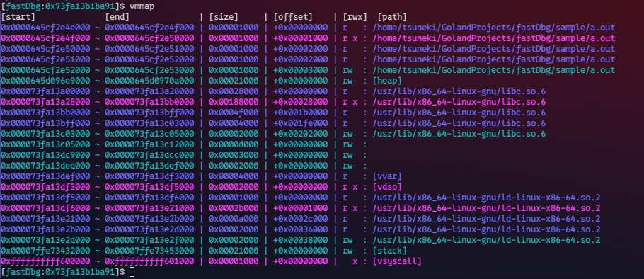Screen dimensions: 644x279
Task: Select the "[vvar]" path entry
Action: point(387,176)
